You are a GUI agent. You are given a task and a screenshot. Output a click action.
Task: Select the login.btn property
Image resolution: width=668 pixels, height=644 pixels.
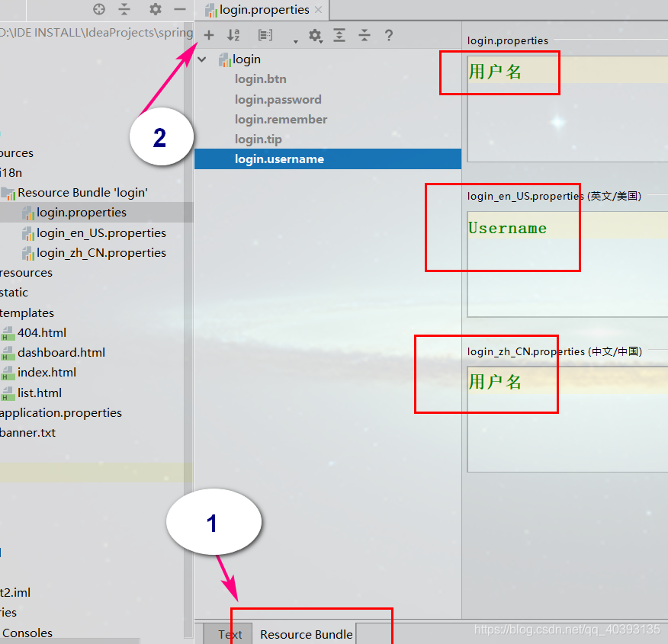pyautogui.click(x=260, y=79)
